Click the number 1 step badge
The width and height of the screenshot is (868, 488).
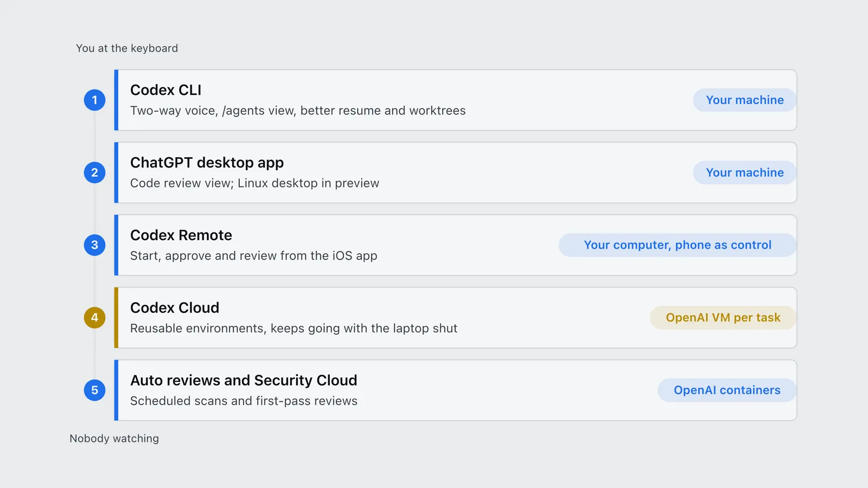coord(94,100)
